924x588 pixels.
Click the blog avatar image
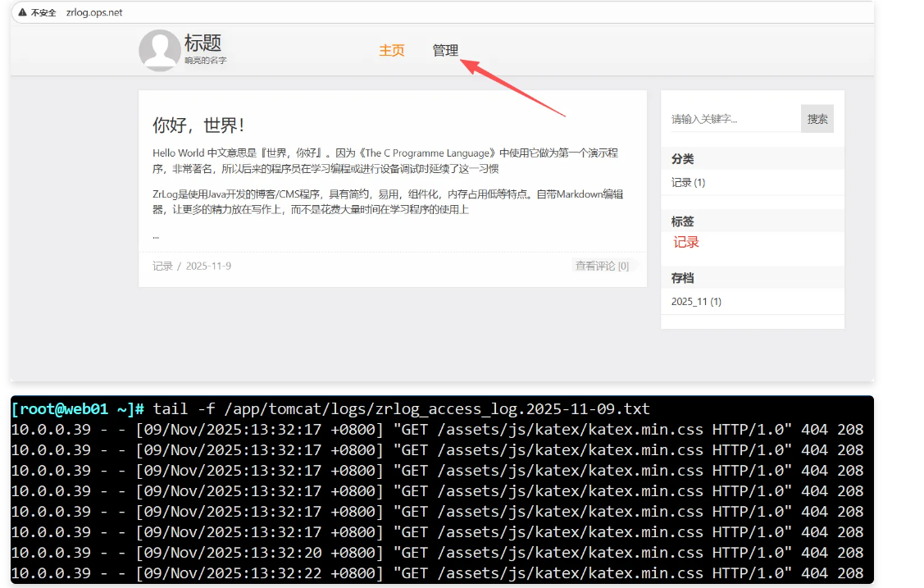click(x=159, y=50)
